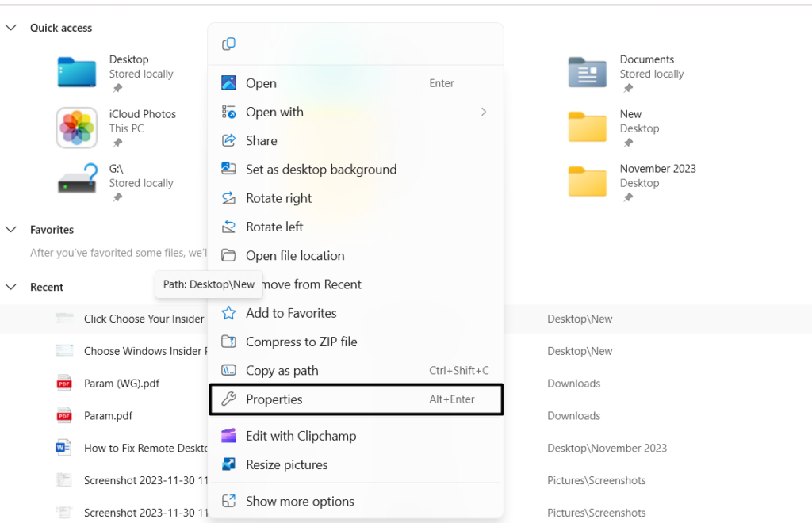Click the Word document icon in Recent
812x523 pixels.
pos(64,448)
